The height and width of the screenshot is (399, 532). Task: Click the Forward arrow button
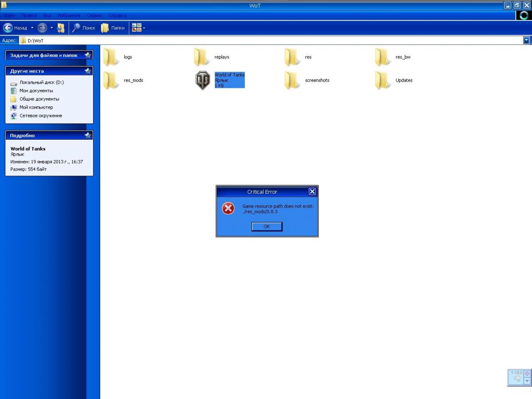[x=43, y=27]
